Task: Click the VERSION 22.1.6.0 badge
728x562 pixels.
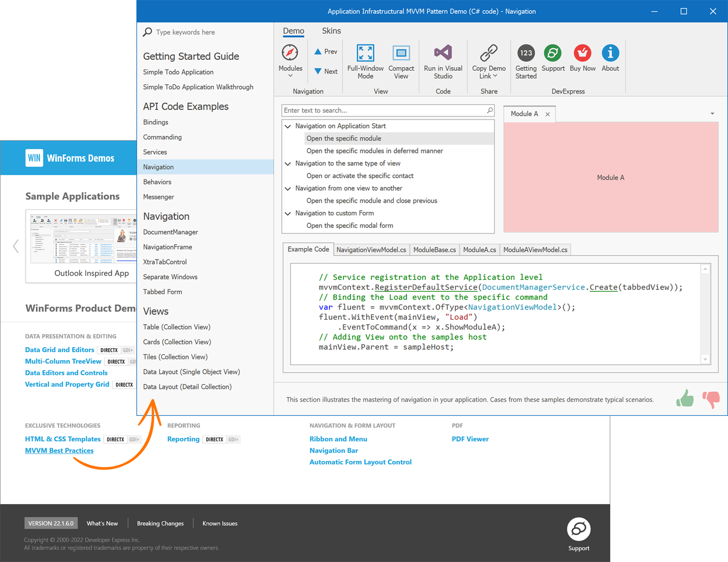Action: pos(51,523)
